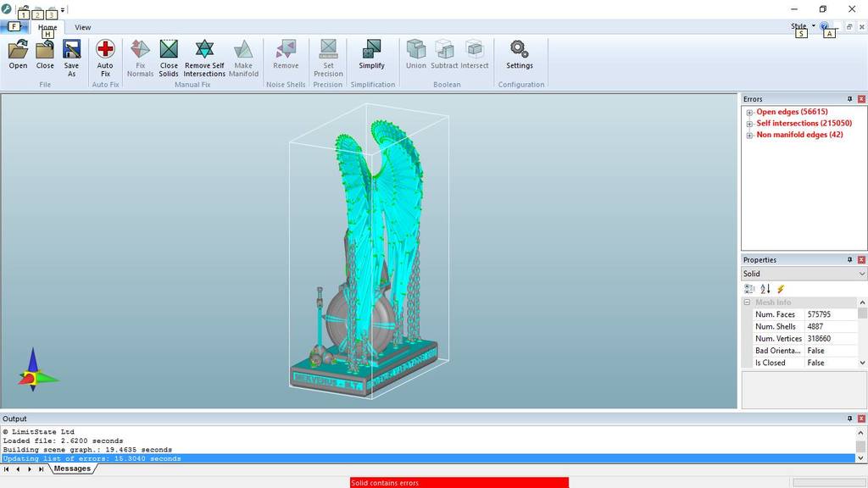Click the 3D axis orientation gizmo
This screenshot has width=868, height=488.
[x=36, y=371]
